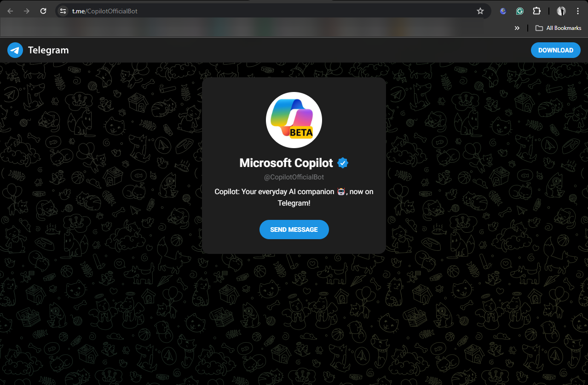Click the Telegram paper-plane logo

click(x=15, y=50)
